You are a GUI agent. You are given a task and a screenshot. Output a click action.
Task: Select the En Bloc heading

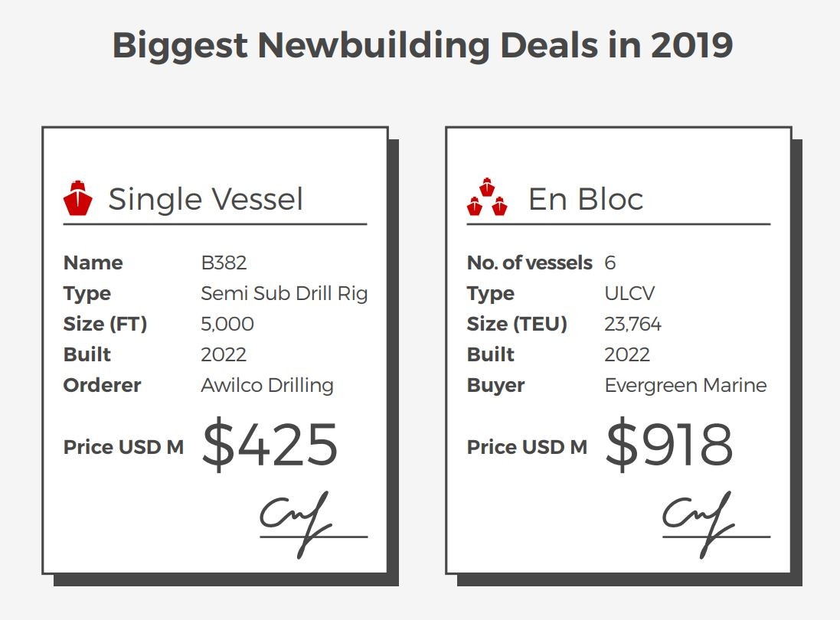586,199
